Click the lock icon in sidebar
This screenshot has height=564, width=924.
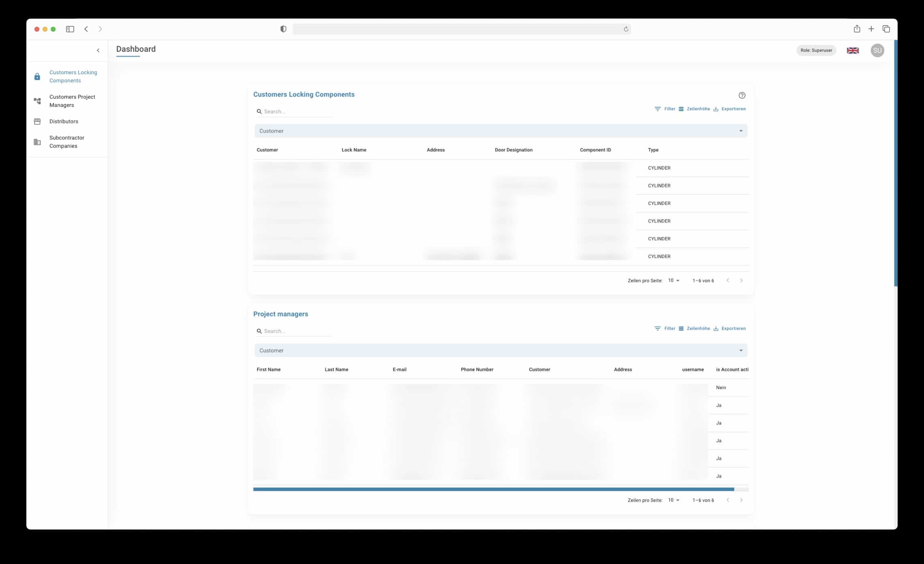coord(37,76)
